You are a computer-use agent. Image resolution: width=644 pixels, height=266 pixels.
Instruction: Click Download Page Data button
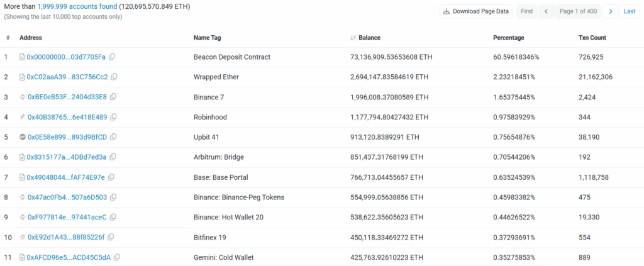point(475,11)
